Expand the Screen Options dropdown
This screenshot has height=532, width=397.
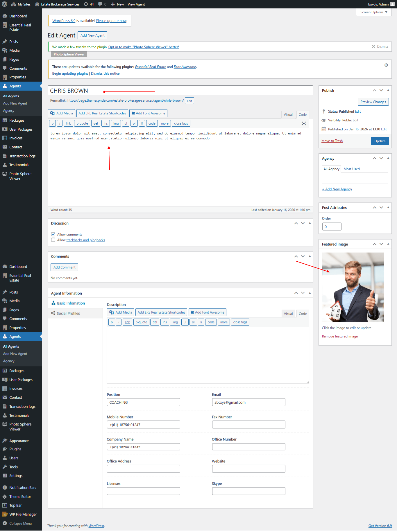(x=373, y=12)
